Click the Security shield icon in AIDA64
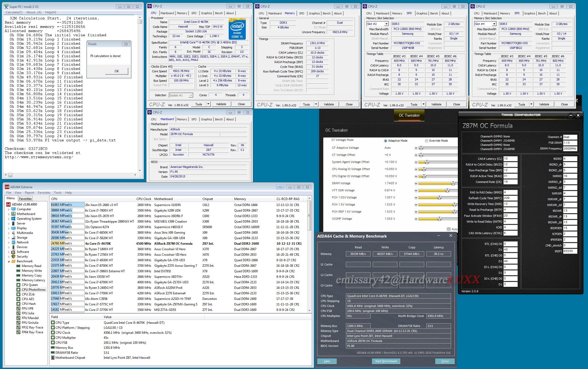This screenshot has height=369, width=588. tap(13, 257)
